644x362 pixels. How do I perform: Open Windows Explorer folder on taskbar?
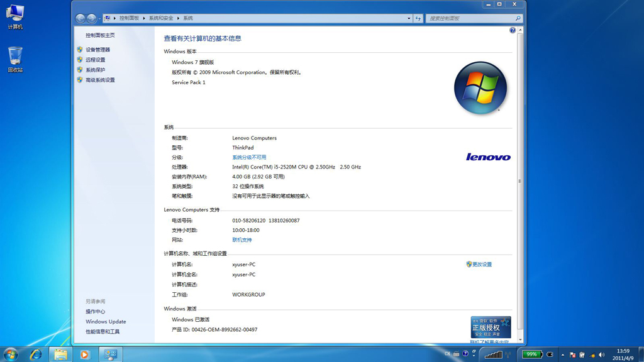coord(61,354)
